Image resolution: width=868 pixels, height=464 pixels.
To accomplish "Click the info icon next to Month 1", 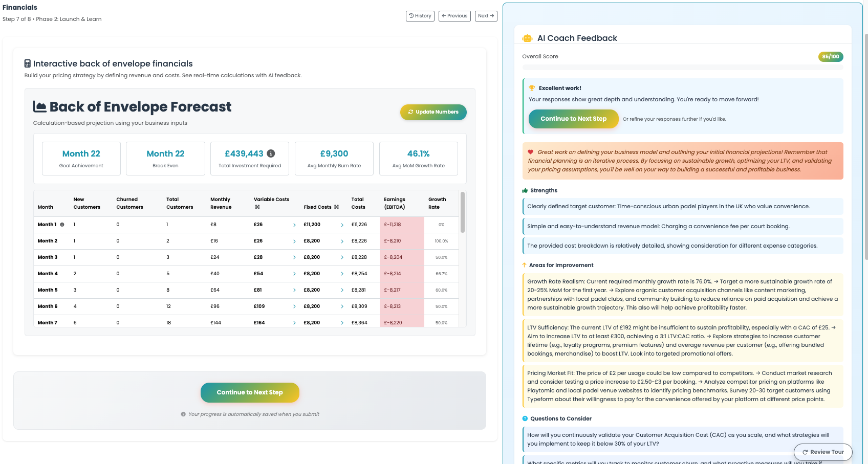I will click(x=62, y=224).
